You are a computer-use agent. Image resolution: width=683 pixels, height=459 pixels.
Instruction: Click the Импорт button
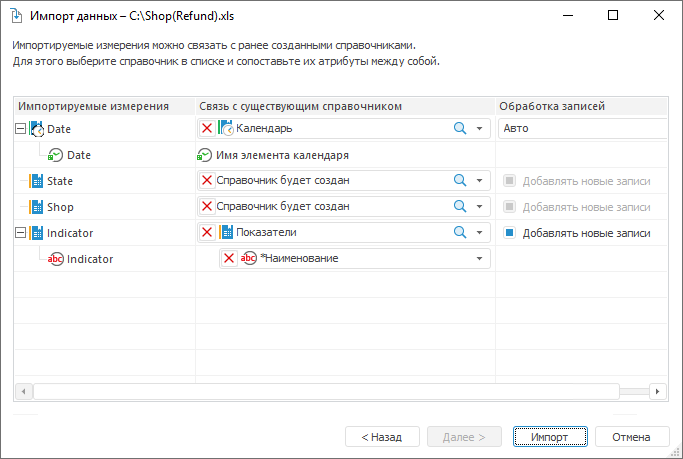(x=550, y=437)
